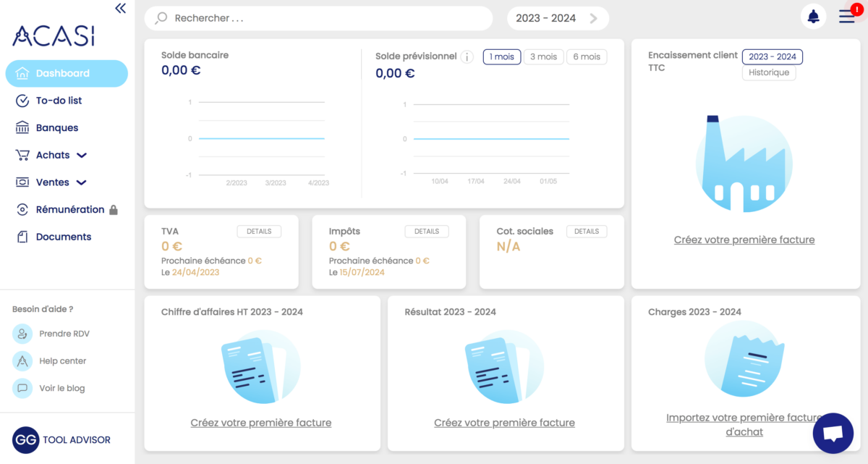Show TVA details
This screenshot has width=868, height=464.
point(259,231)
